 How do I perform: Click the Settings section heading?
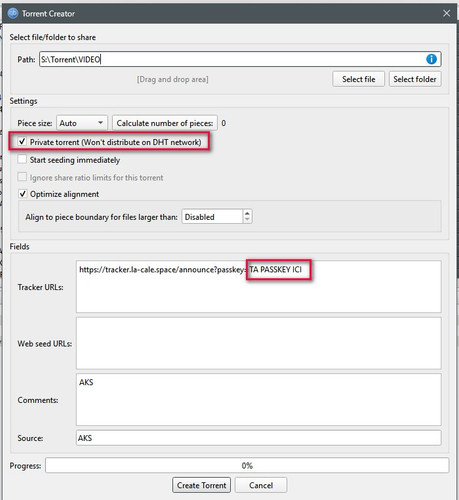click(x=23, y=101)
